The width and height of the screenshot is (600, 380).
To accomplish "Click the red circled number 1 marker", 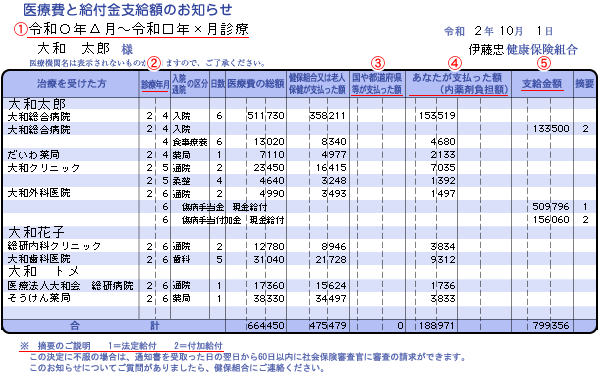I will click(21, 30).
